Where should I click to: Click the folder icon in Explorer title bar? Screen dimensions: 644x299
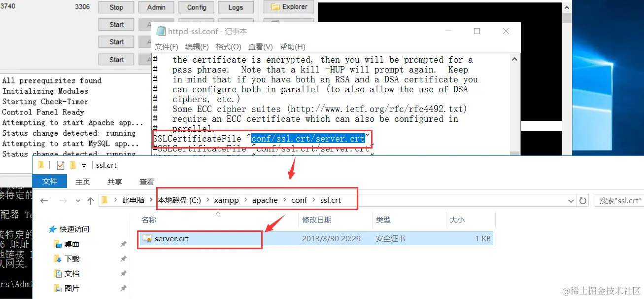pos(41,165)
